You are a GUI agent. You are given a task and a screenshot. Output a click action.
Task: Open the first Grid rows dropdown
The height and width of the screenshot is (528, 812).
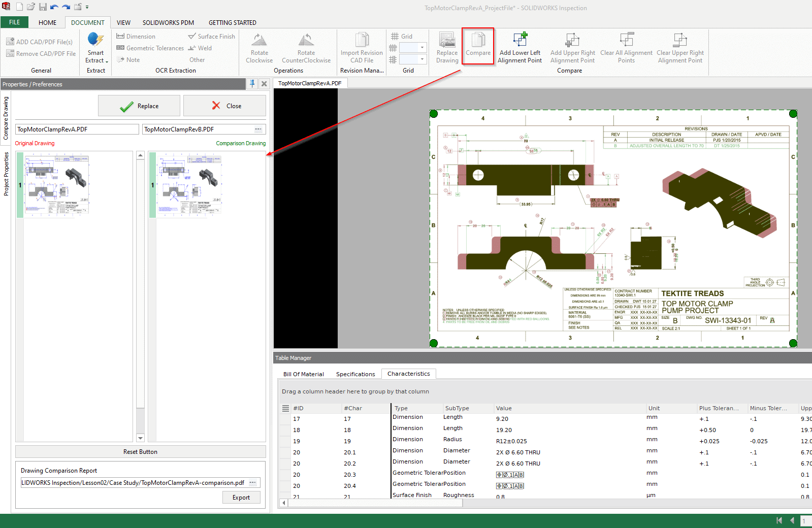click(422, 47)
